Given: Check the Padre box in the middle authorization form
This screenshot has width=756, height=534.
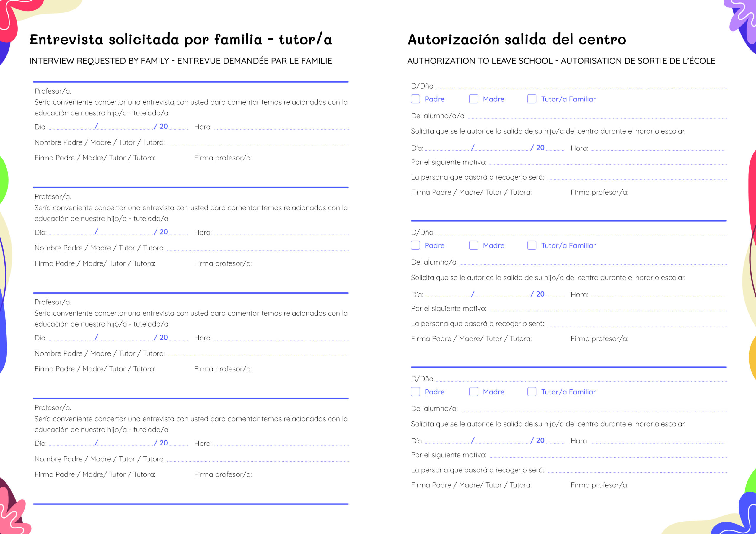Looking at the screenshot, I should tap(415, 245).
